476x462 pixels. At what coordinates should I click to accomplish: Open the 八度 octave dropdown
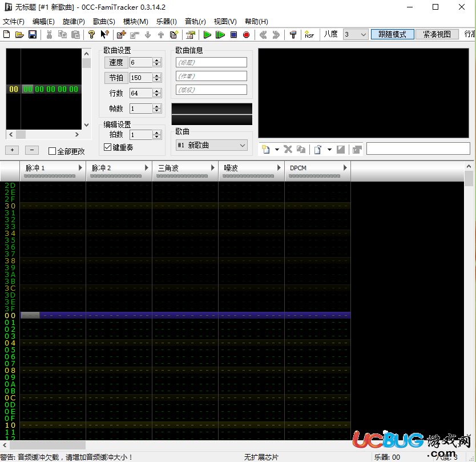356,34
